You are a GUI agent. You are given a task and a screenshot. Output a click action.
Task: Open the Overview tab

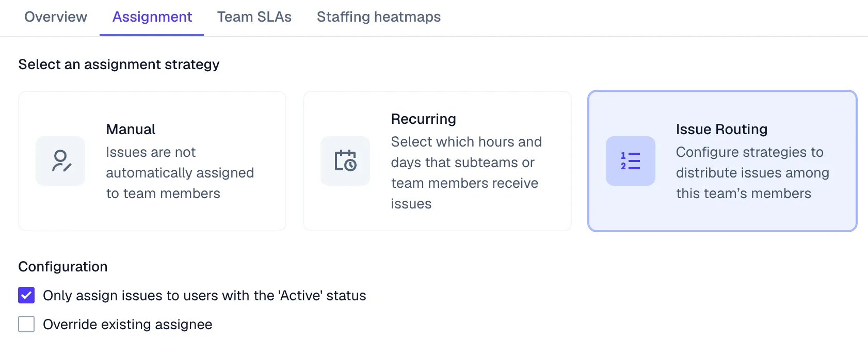click(56, 17)
